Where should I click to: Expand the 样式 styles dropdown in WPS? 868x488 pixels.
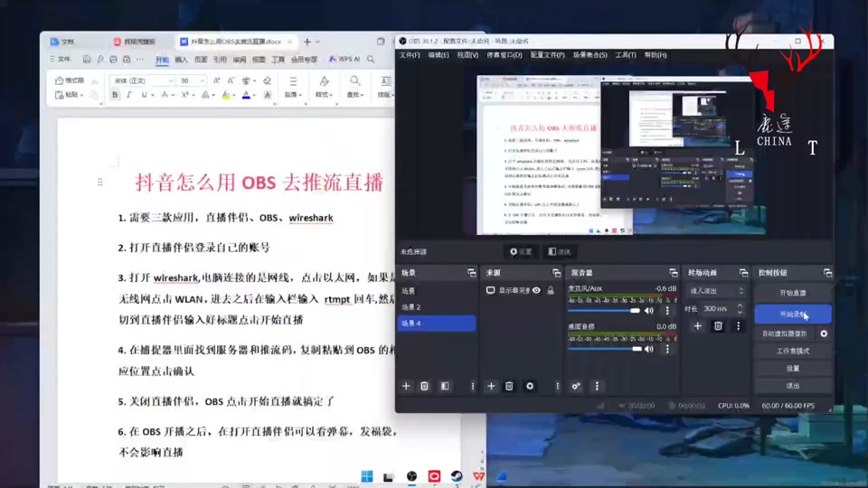pyautogui.click(x=324, y=95)
